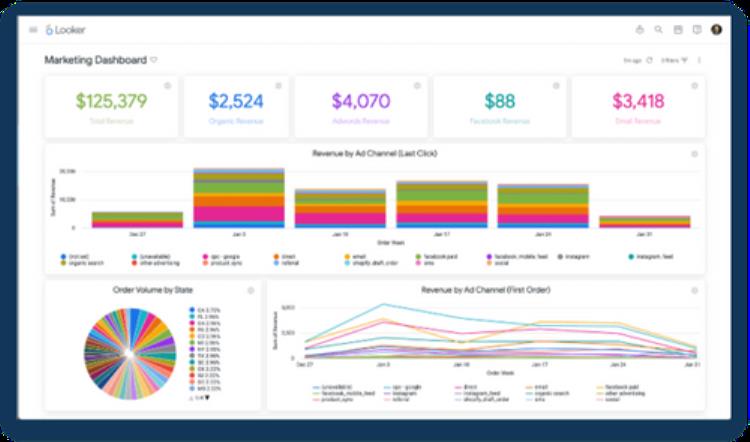Toggle the instagram feed legend in bar chart
750x442 pixels.
pos(653,256)
